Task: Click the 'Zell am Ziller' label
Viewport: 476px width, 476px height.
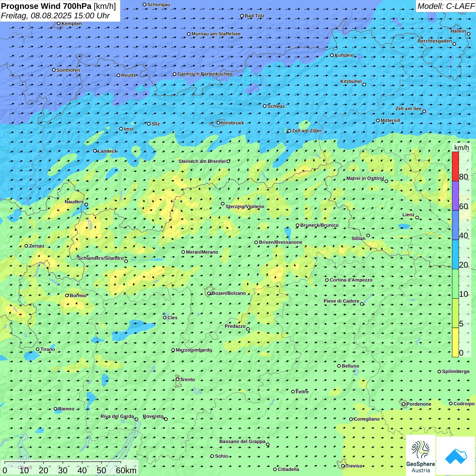Action: [307, 131]
